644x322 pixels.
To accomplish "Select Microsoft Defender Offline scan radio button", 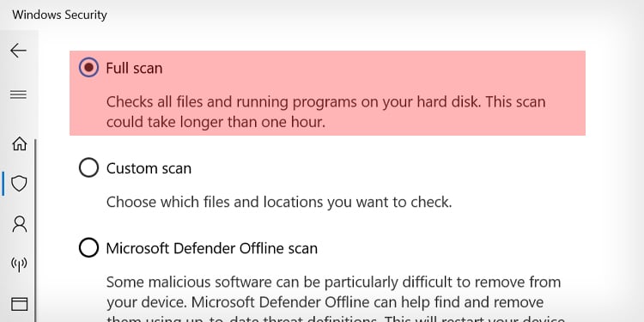I will [88, 247].
